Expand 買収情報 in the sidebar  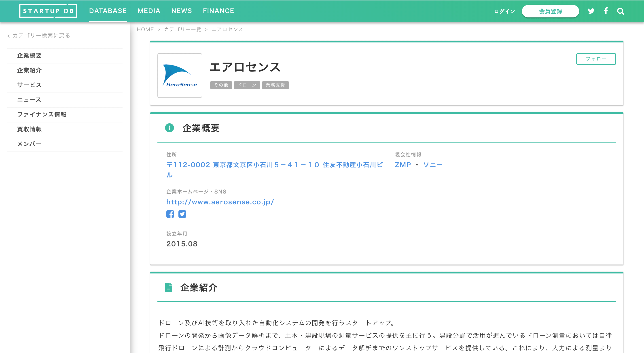(29, 129)
